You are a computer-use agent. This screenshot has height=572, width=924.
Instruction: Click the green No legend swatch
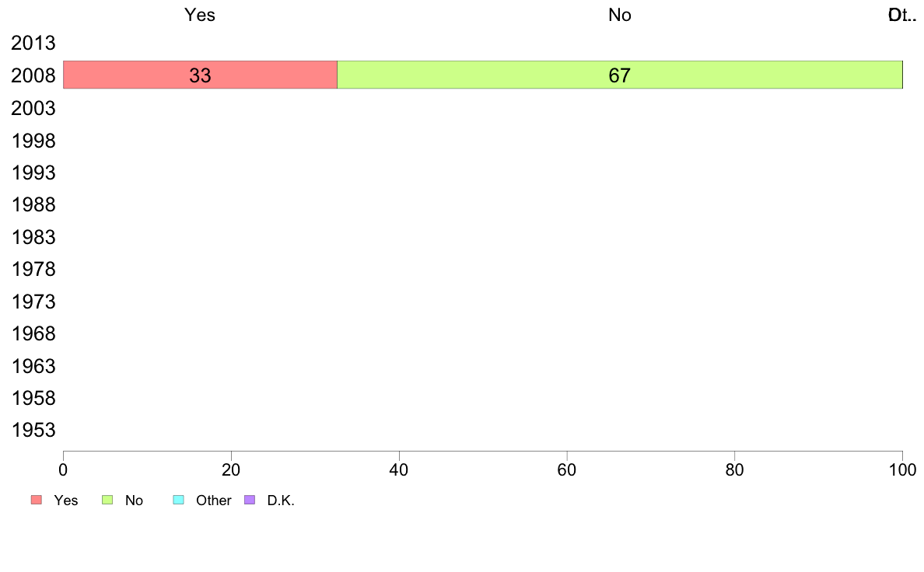click(x=107, y=500)
